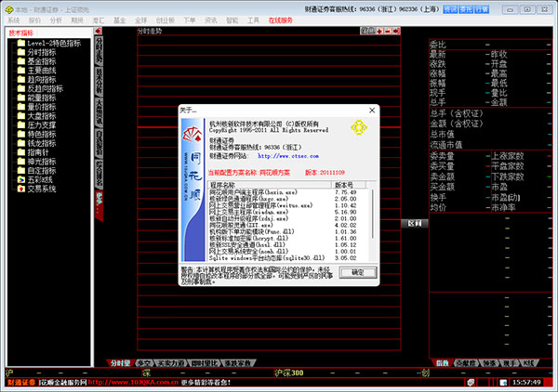Expand the 量价指标 folder
This screenshot has height=392, width=558.
tap(37, 107)
